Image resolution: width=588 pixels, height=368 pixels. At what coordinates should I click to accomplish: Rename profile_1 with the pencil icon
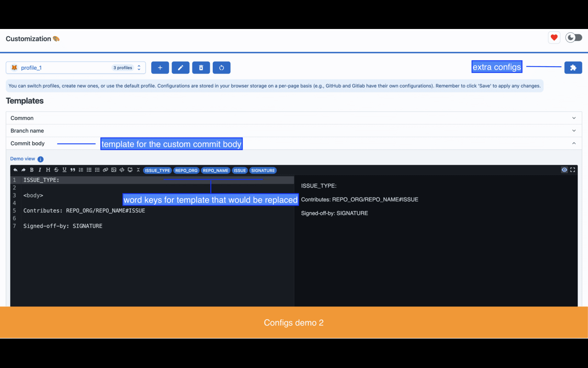(x=180, y=67)
